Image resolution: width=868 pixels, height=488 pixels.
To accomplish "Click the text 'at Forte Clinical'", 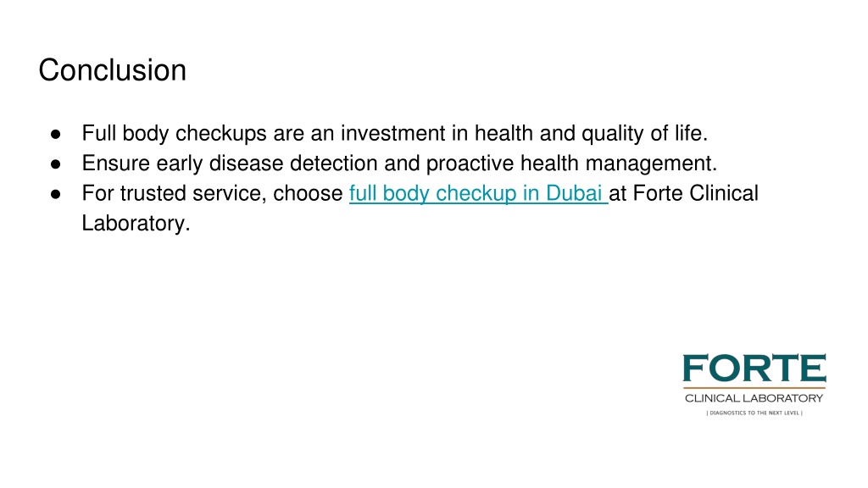I will 684,193.
